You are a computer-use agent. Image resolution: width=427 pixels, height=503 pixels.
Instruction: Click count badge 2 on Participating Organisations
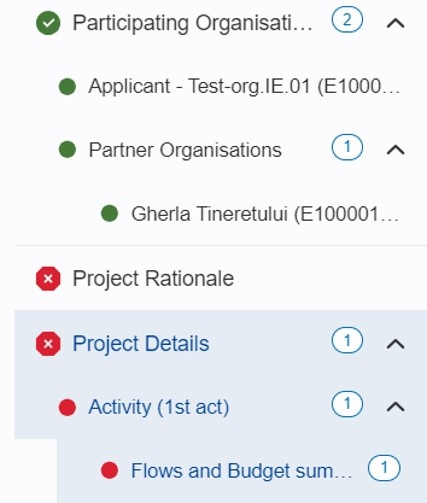pos(347,20)
